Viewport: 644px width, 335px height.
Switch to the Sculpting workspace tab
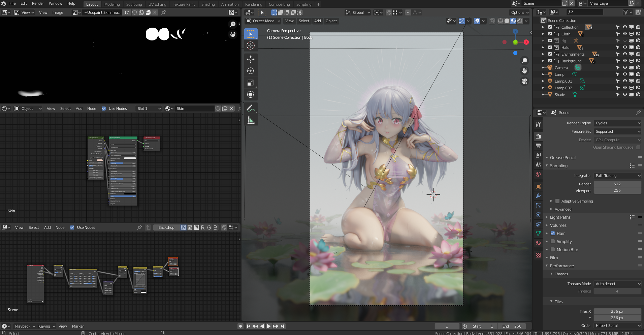pyautogui.click(x=134, y=4)
